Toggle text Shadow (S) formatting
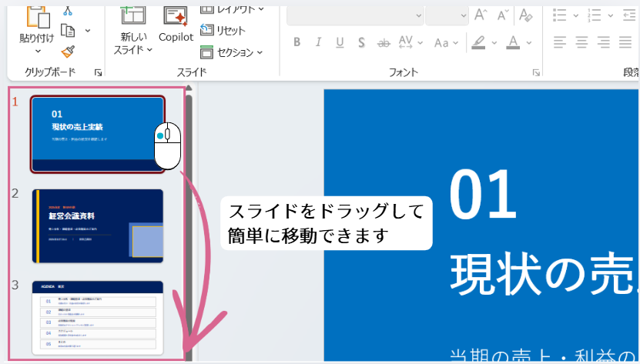640x364 pixels. click(x=361, y=42)
